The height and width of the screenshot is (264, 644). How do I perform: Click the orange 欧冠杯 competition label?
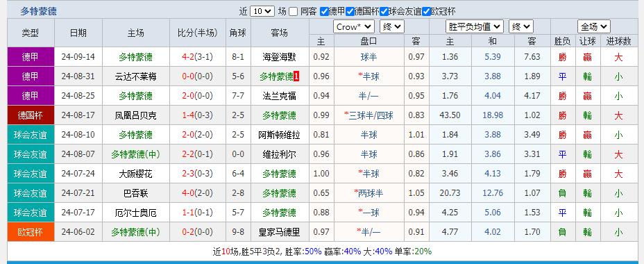pyautogui.click(x=31, y=232)
